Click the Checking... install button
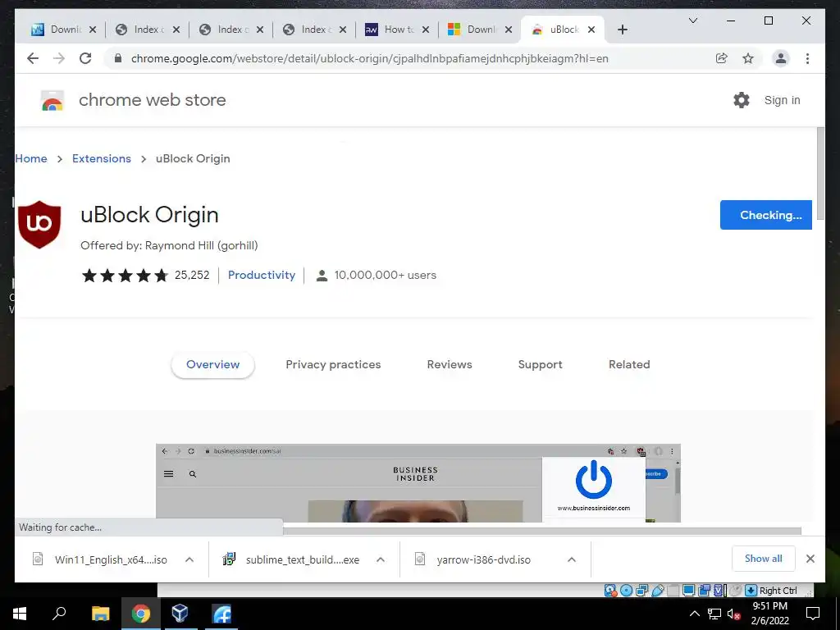 (765, 215)
